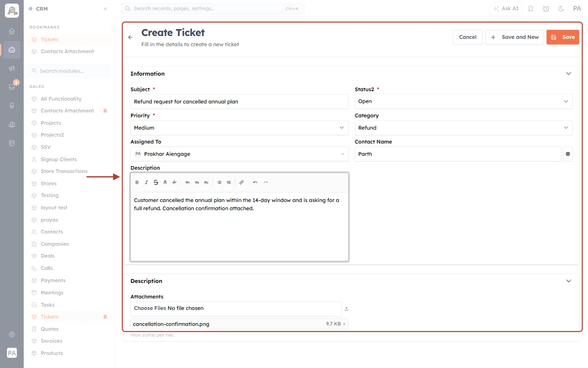Click the bookmark icon in top bar
This screenshot has width=588, height=368.
[x=531, y=9]
